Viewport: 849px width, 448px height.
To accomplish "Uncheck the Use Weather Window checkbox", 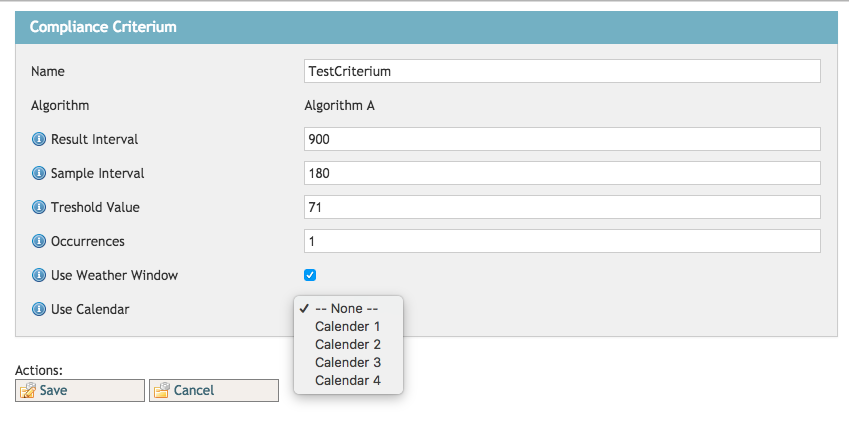I will 310,275.
